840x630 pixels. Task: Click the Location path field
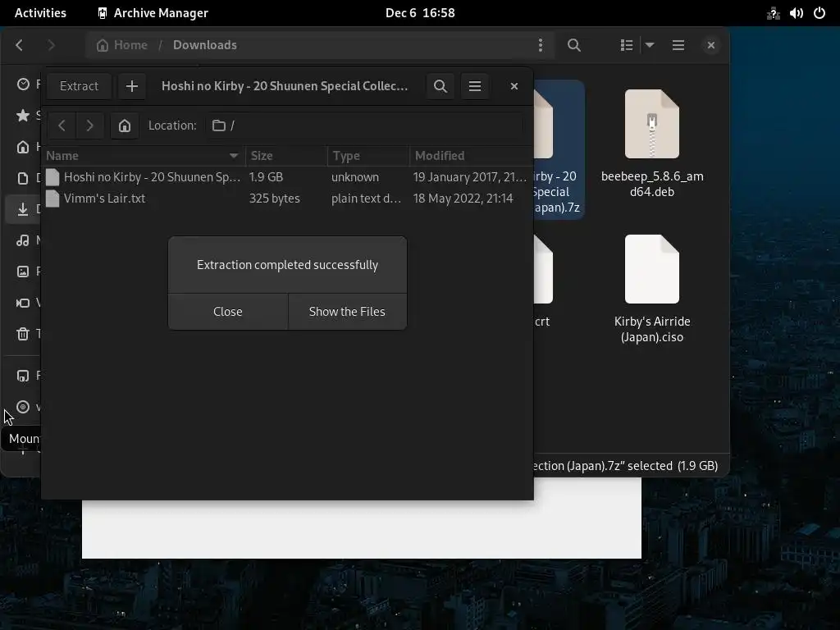tap(364, 126)
